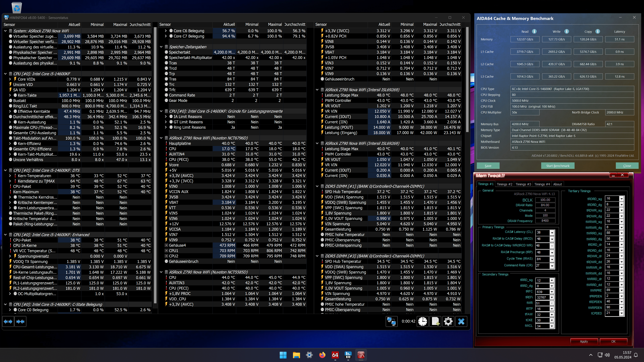Click the expand columns double-arrow icon
This screenshot has width=644, height=362.
[x=8, y=321]
